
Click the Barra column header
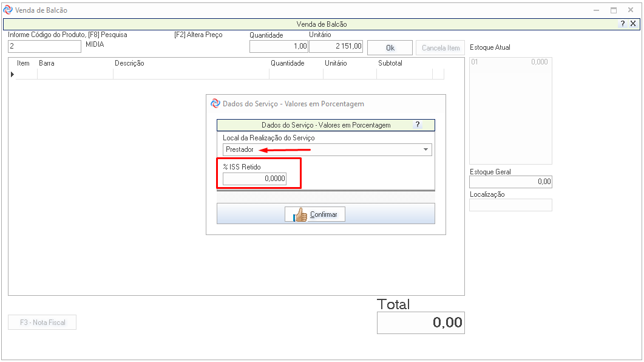coord(47,63)
